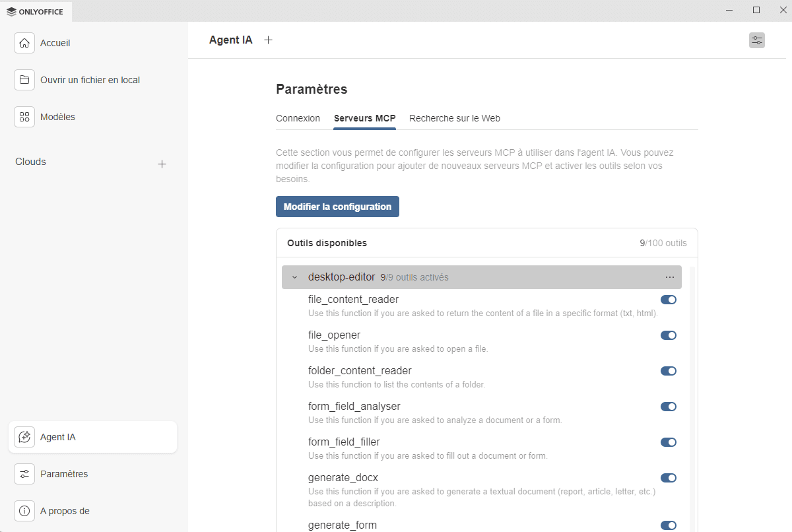Select the Ouvrir un fichier en local icon

tap(24, 79)
